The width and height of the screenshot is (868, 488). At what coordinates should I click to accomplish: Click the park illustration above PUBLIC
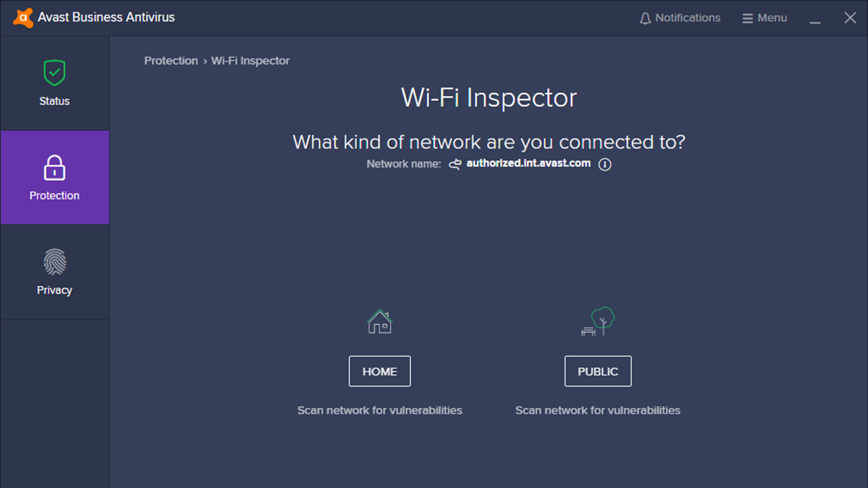coord(597,321)
